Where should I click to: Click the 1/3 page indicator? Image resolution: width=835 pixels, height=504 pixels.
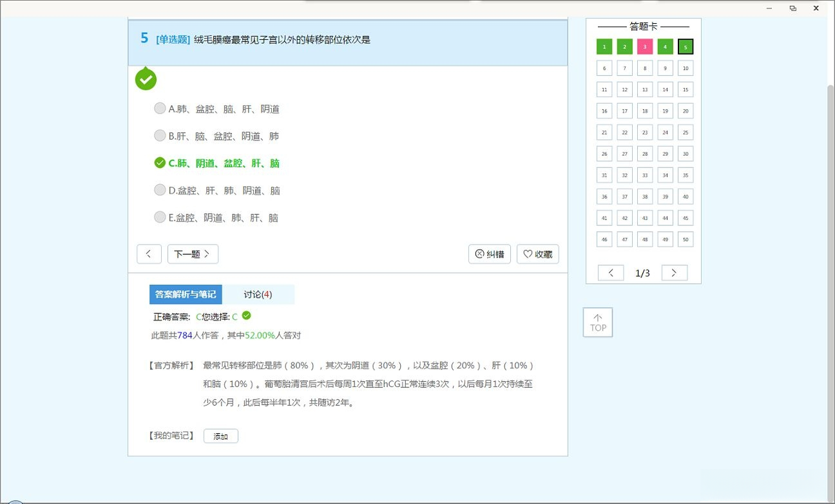tap(642, 273)
